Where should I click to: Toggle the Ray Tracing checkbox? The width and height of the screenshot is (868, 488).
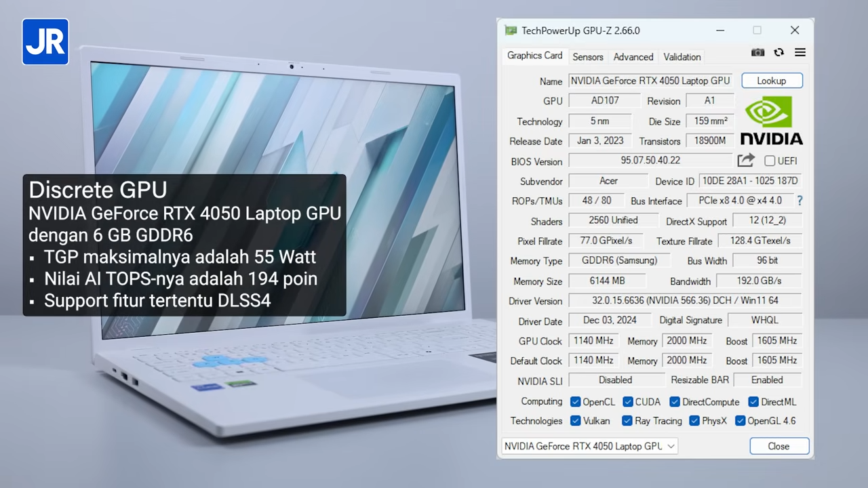pos(627,421)
